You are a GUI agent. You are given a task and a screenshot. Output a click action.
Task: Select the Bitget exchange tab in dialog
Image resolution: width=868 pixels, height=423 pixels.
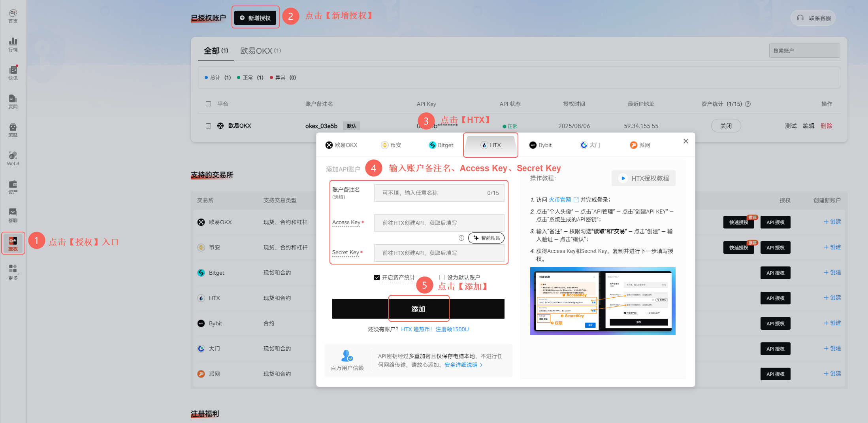click(x=441, y=145)
